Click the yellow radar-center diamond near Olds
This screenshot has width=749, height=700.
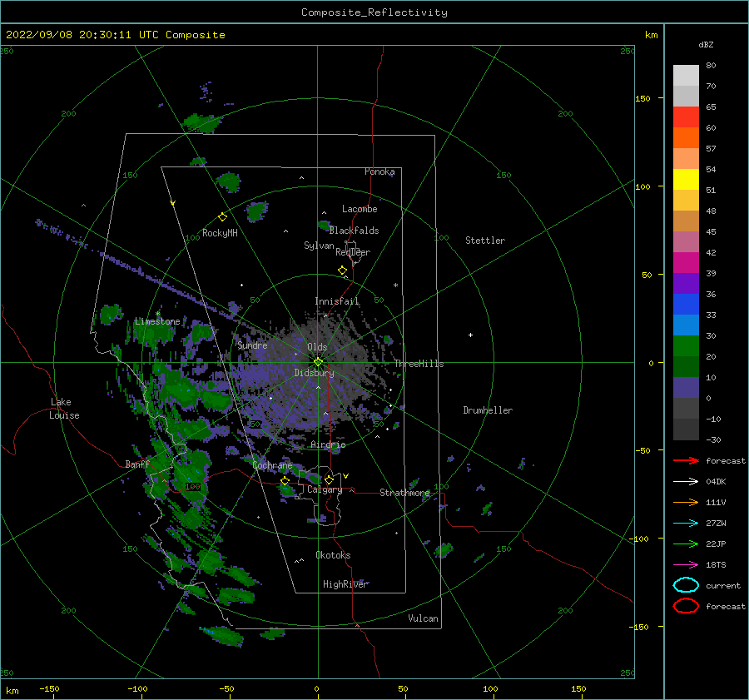pyautogui.click(x=318, y=362)
